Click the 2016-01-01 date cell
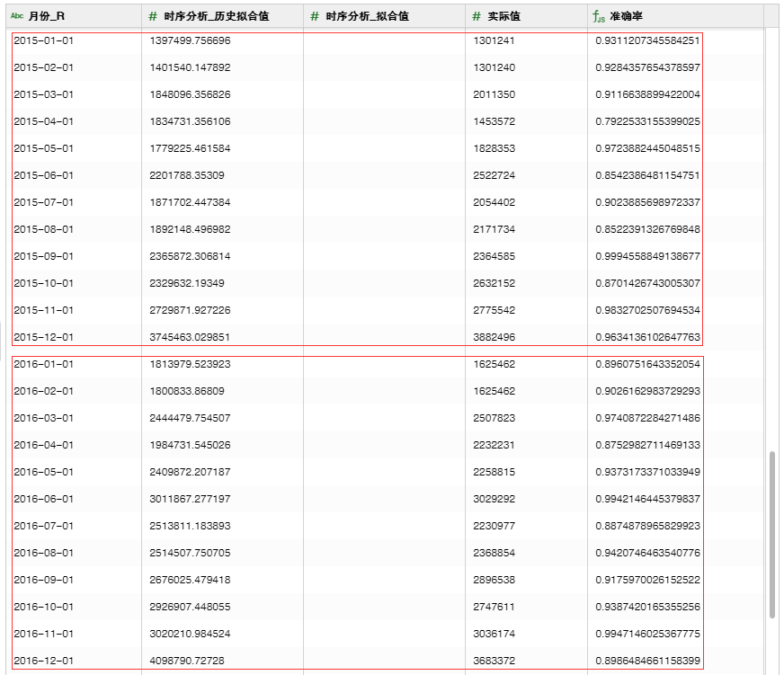The width and height of the screenshot is (784, 675). coord(43,364)
